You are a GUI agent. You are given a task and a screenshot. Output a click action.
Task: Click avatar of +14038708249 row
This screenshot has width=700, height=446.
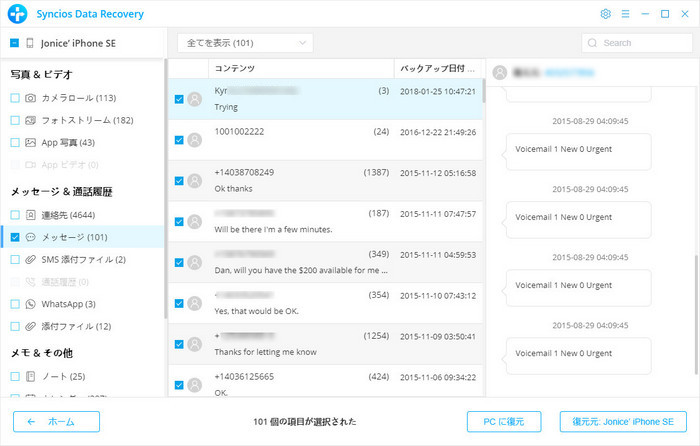pos(195,181)
